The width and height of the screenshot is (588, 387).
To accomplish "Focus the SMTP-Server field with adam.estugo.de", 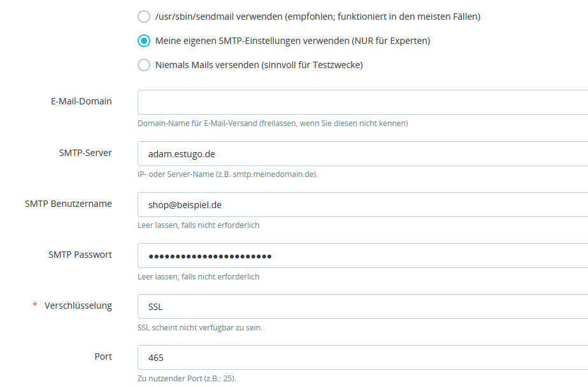I will pos(362,153).
